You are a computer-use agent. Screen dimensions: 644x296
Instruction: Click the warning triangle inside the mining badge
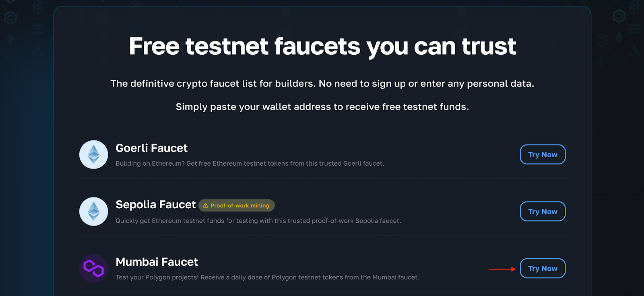point(206,206)
